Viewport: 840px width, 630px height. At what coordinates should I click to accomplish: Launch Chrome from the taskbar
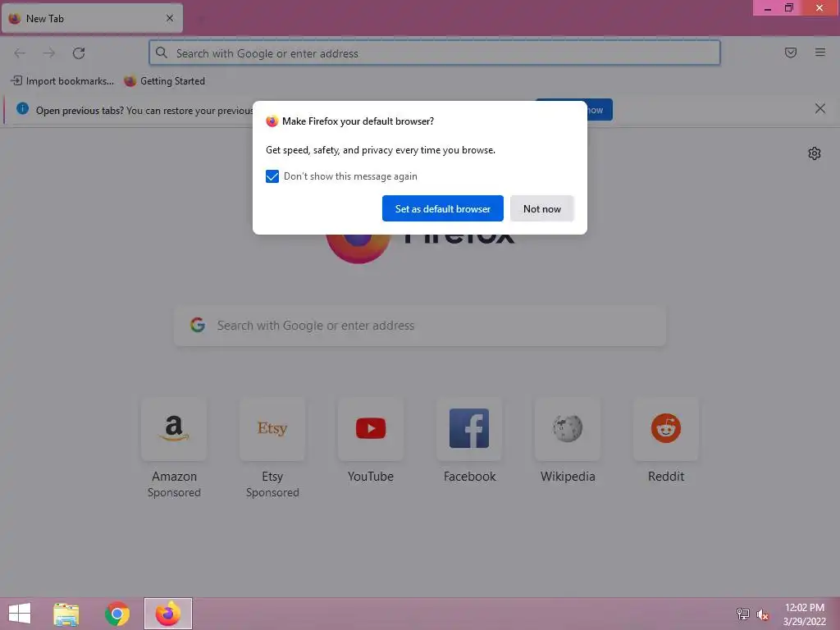pos(117,614)
